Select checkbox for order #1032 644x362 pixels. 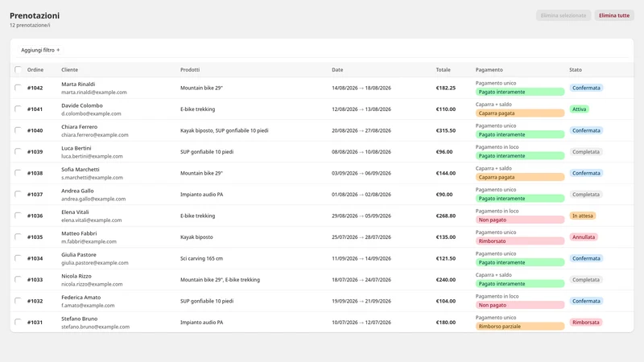18,301
